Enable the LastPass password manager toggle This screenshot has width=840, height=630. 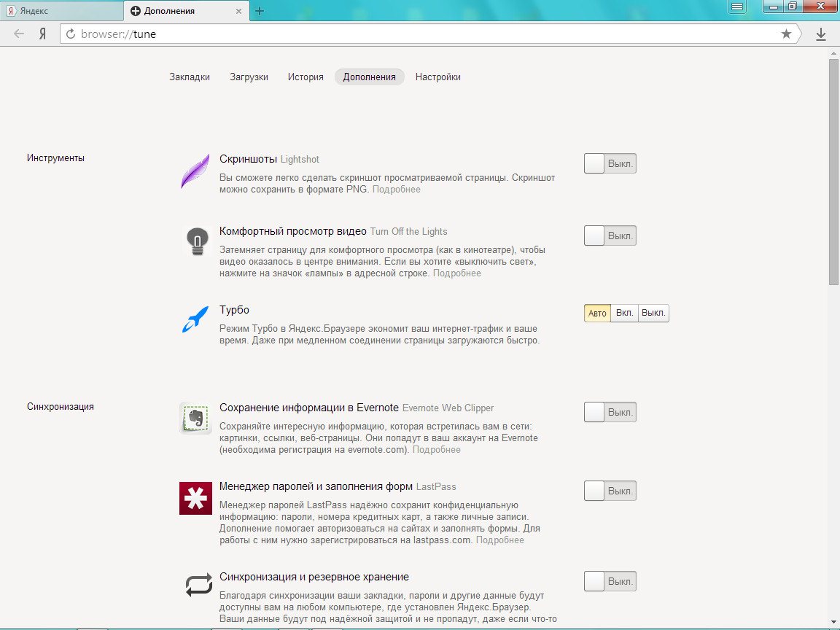[610, 491]
